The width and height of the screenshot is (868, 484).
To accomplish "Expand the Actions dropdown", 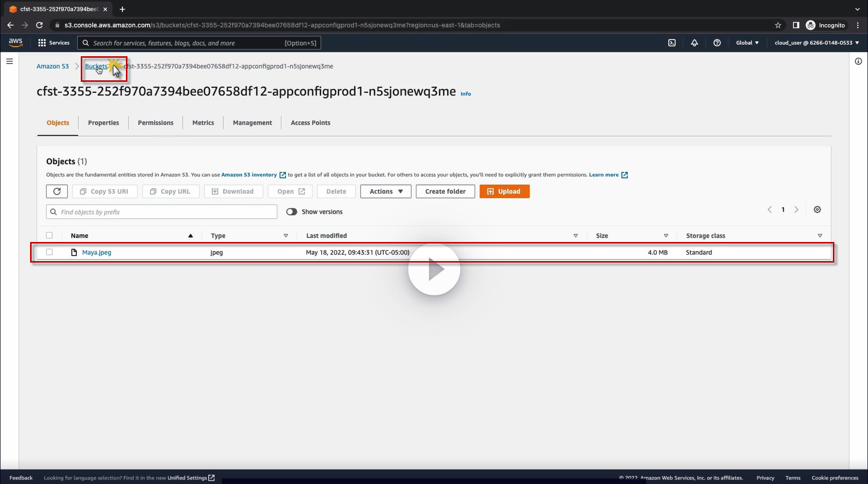I will click(386, 191).
